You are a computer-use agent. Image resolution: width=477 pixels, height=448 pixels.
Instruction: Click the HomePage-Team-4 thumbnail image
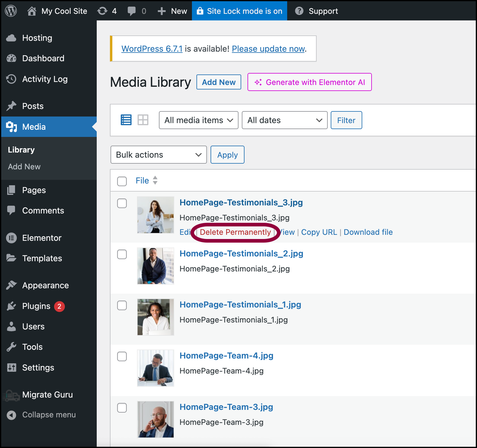pos(156,368)
